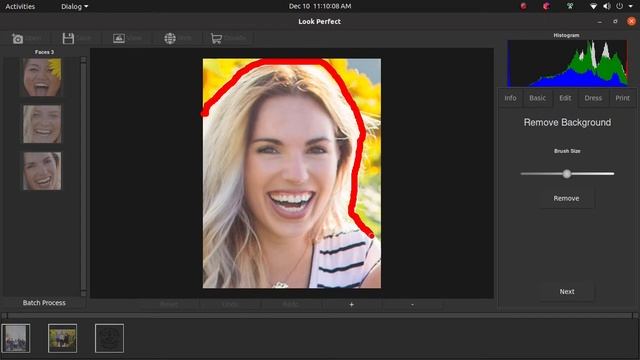Screen dimensions: 640x360
Task: Click the picture view toolbar icon
Action: pyautogui.click(x=119, y=38)
